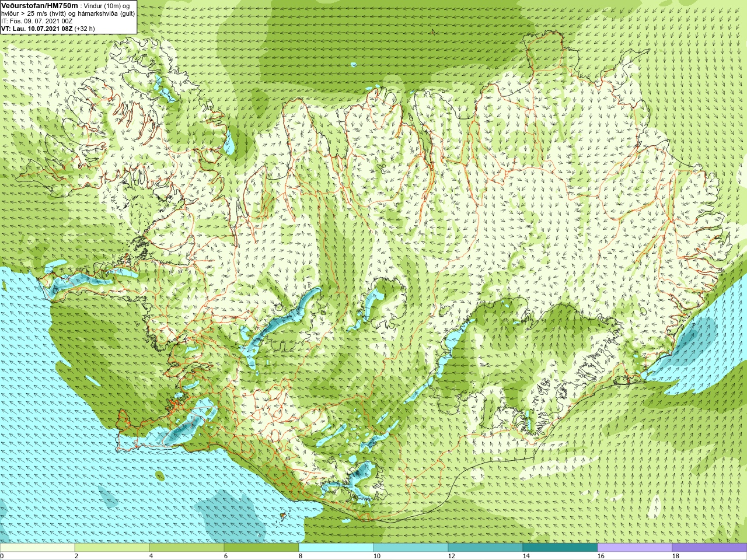Click the turquoise 10–12 m/s legend swatch
This screenshot has height=560, width=747.
(411, 548)
